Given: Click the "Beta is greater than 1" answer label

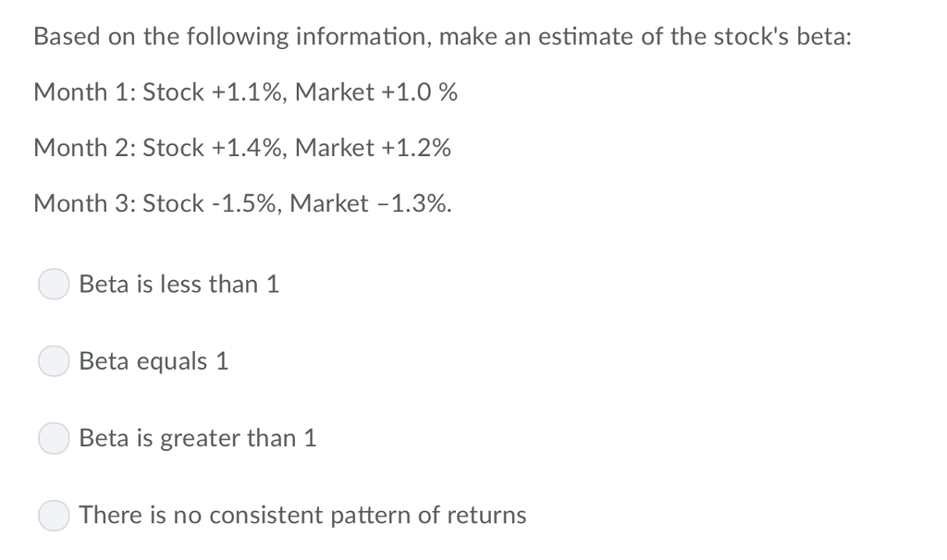Looking at the screenshot, I should click(198, 439).
